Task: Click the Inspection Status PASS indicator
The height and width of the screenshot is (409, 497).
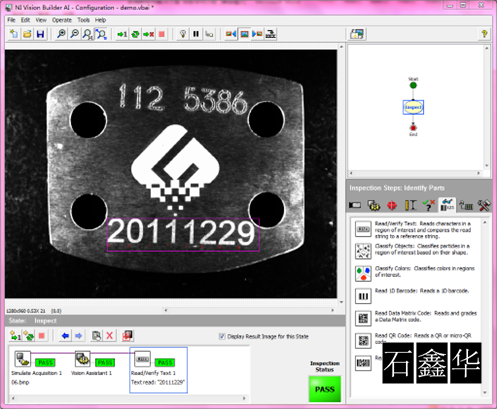Action: 325,389
